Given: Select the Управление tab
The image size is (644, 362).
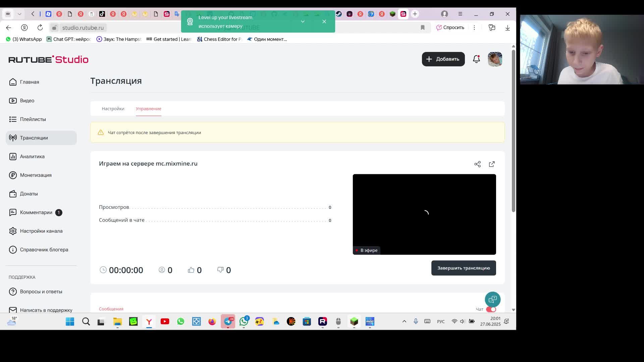Looking at the screenshot, I should (148, 109).
